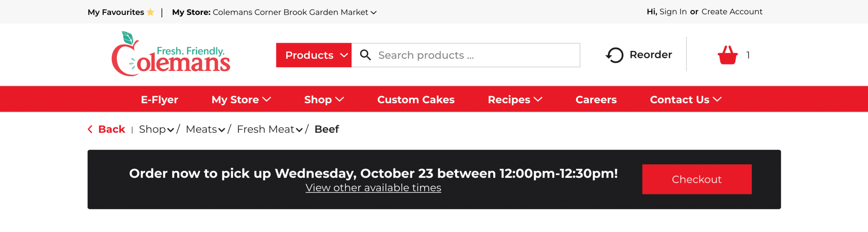The image size is (868, 232).
Task: Open the Custom Cakes menu item
Action: (416, 99)
